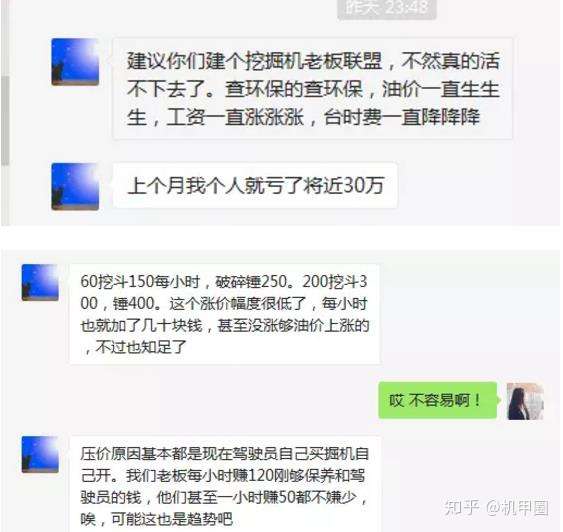
Task: Open the woman avatar beside green bubble
Action: (525, 401)
